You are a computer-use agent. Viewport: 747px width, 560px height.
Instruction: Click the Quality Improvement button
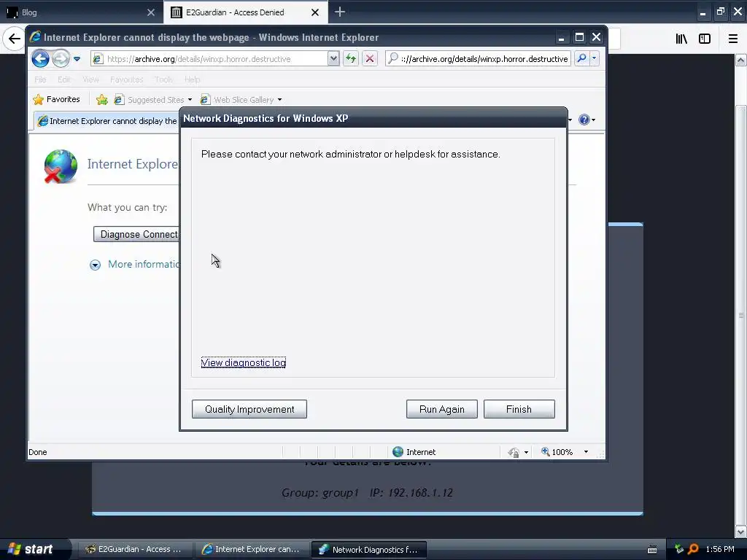click(x=249, y=409)
